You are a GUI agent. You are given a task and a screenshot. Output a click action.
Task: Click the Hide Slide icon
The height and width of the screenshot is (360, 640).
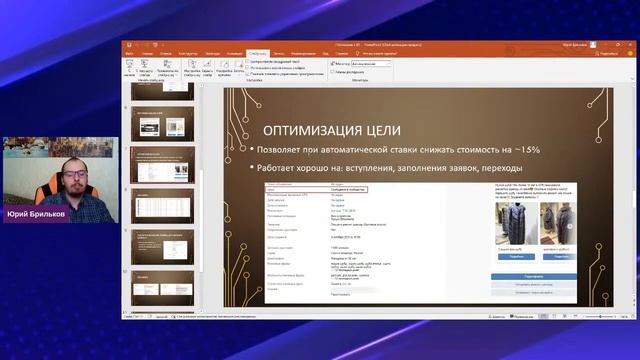207,68
